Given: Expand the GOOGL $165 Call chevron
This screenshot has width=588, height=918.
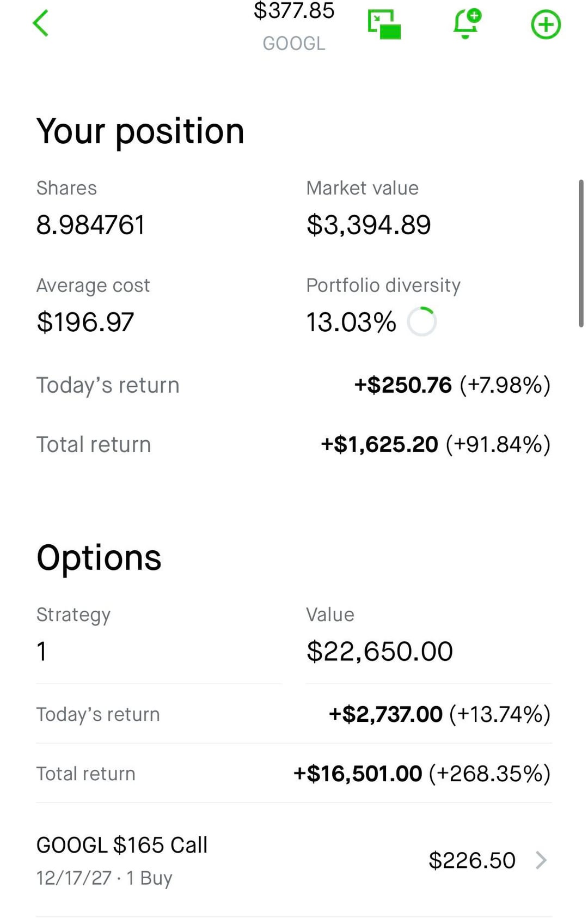Looking at the screenshot, I should click(541, 860).
